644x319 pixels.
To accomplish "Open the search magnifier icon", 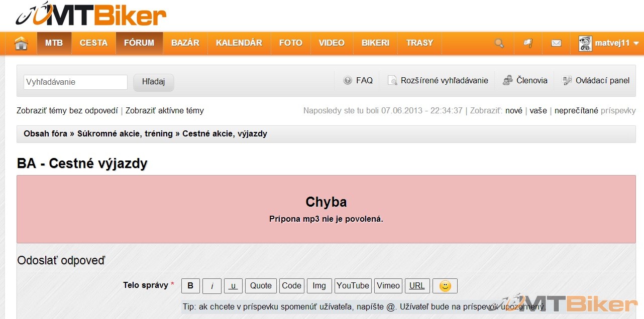I will pos(499,43).
